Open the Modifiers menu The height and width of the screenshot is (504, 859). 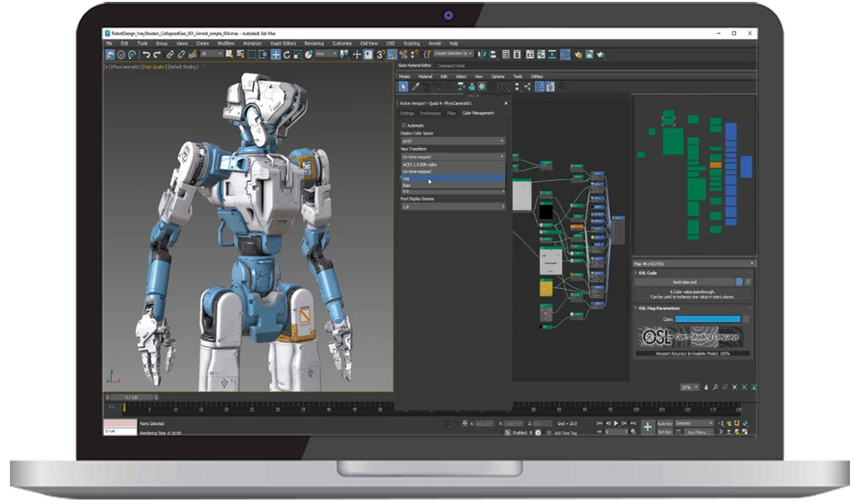(x=226, y=43)
